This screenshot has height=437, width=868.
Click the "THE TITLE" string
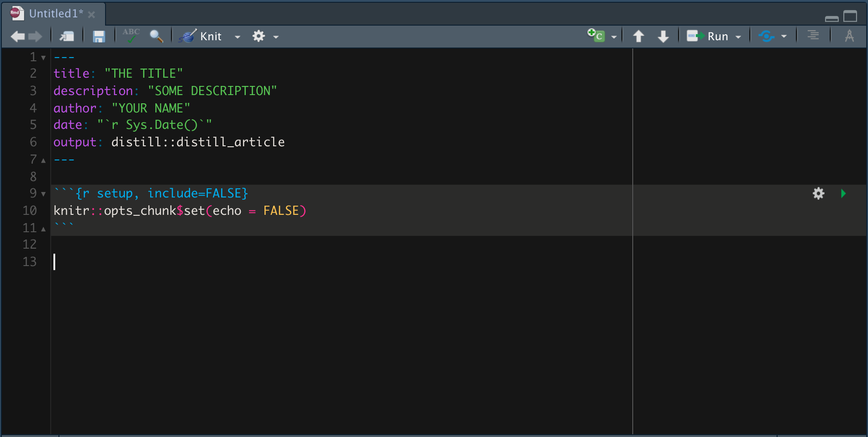(143, 74)
